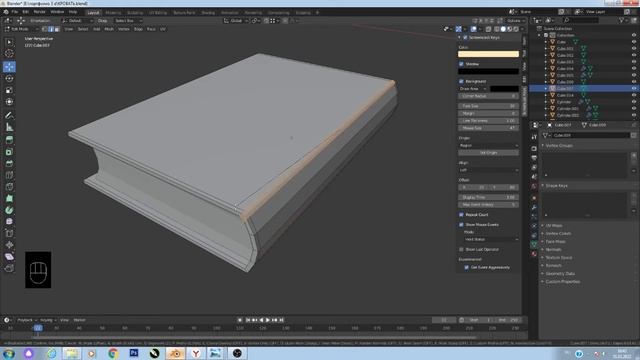Select the Inset Faces tool
The image size is (640, 360).
point(9,152)
